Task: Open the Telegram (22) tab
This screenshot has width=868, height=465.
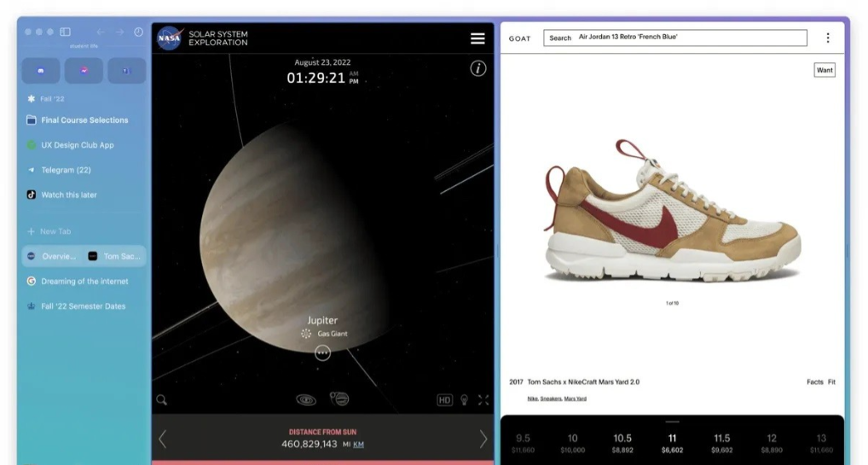Action: point(84,170)
